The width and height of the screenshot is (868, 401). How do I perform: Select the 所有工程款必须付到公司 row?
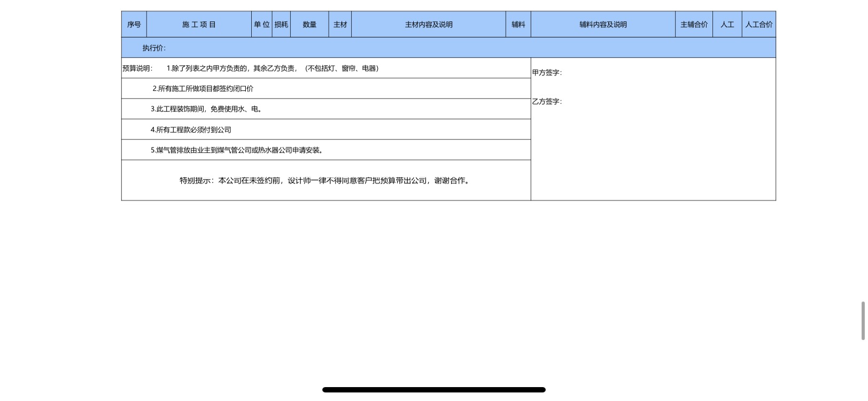point(191,130)
